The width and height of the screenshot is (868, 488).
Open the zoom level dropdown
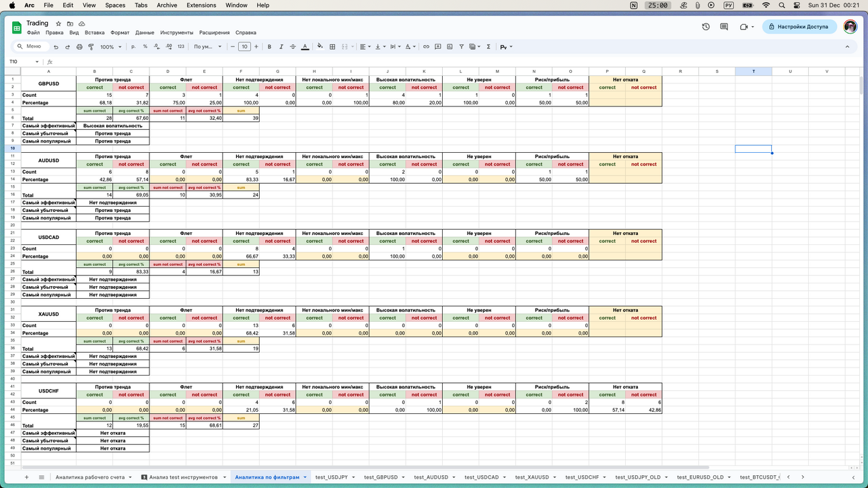click(111, 47)
